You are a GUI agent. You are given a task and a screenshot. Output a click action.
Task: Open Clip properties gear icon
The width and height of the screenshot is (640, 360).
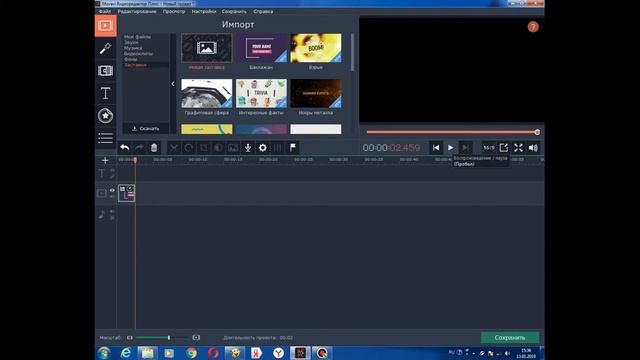click(x=262, y=148)
